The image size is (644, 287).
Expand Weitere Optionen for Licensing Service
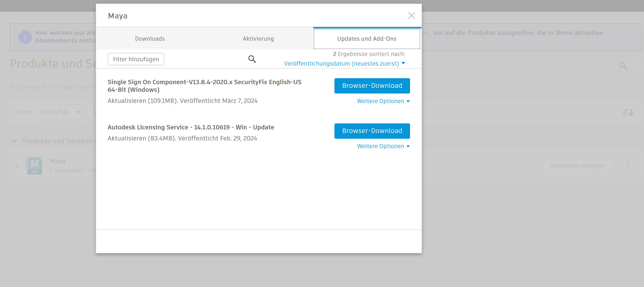tap(383, 146)
